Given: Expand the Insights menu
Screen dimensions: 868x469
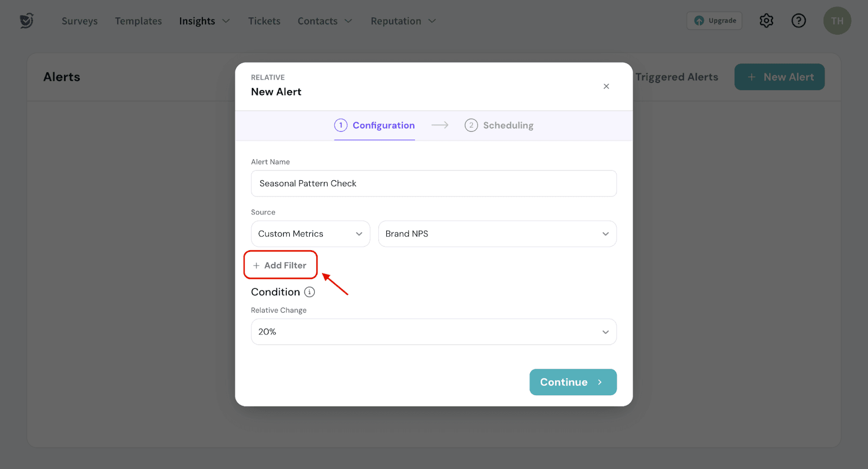Looking at the screenshot, I should (204, 21).
